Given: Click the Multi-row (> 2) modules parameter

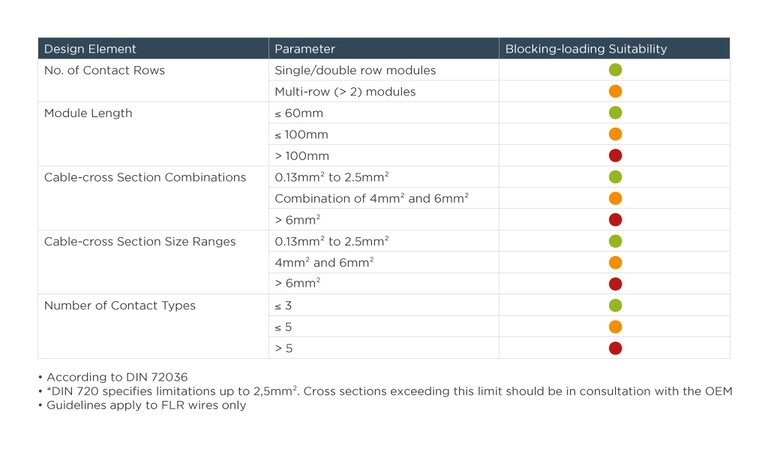Looking at the screenshot, I should pyautogui.click(x=345, y=92).
